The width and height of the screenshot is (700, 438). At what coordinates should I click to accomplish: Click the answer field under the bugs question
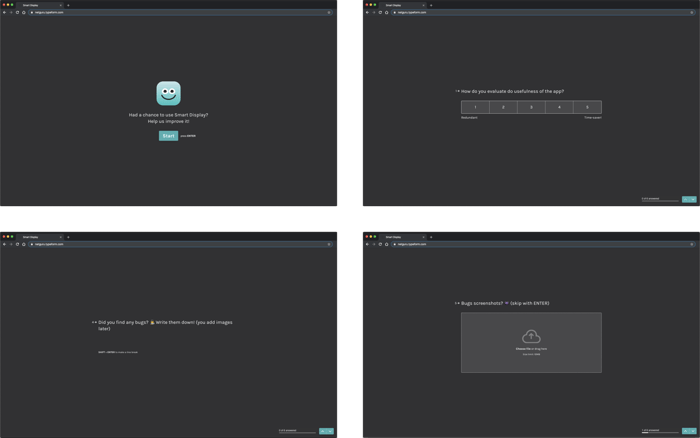click(x=165, y=342)
